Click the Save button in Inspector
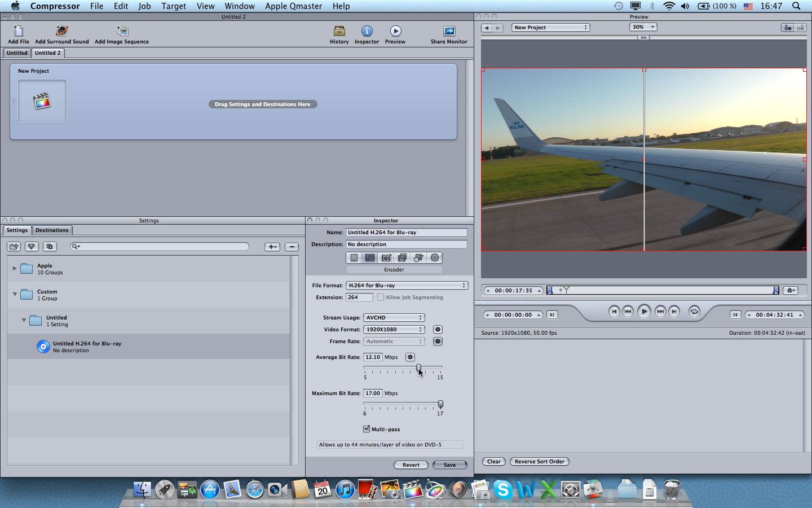The width and height of the screenshot is (812, 508). point(449,465)
